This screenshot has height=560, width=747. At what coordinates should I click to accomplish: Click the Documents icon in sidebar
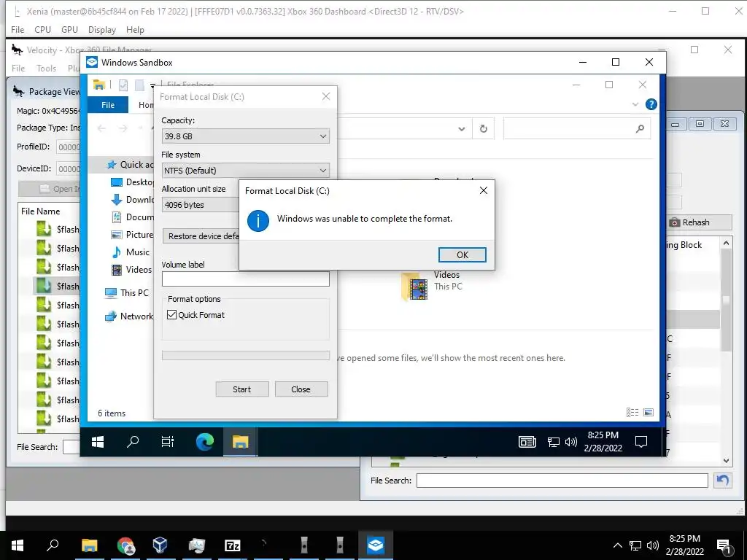tap(117, 217)
